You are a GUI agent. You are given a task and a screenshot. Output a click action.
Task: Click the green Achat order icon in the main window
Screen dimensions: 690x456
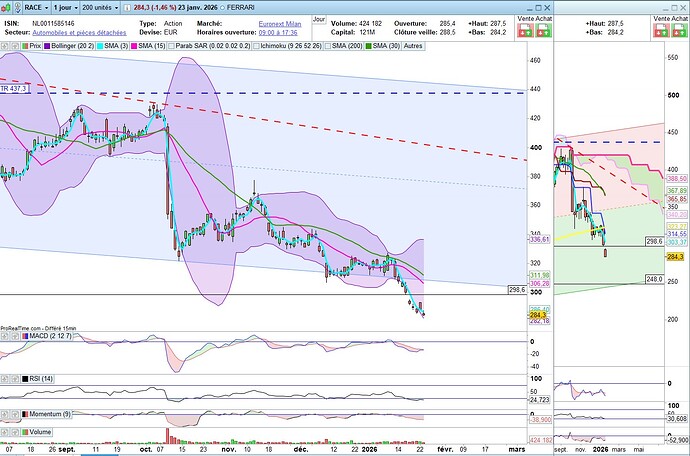coord(543,30)
